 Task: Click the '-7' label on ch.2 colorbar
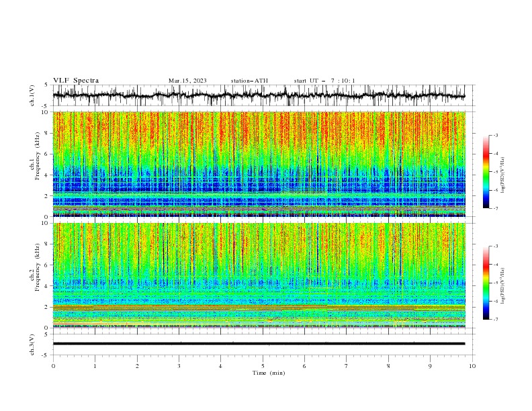495,319
